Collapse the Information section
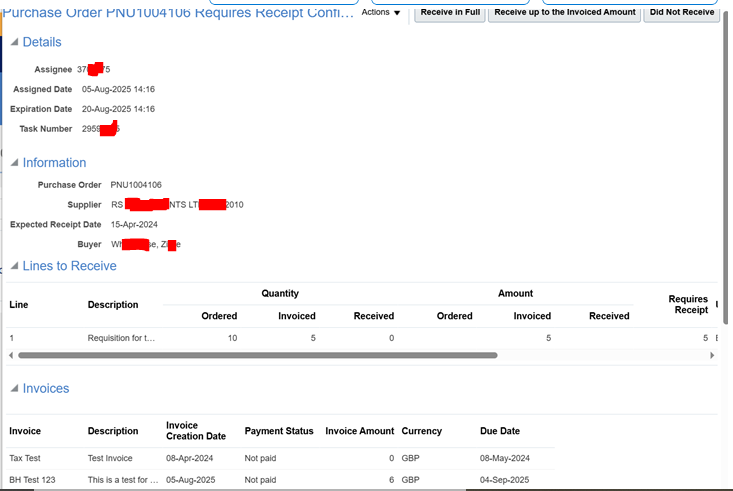Screen dimensions: 733x491 (14, 163)
